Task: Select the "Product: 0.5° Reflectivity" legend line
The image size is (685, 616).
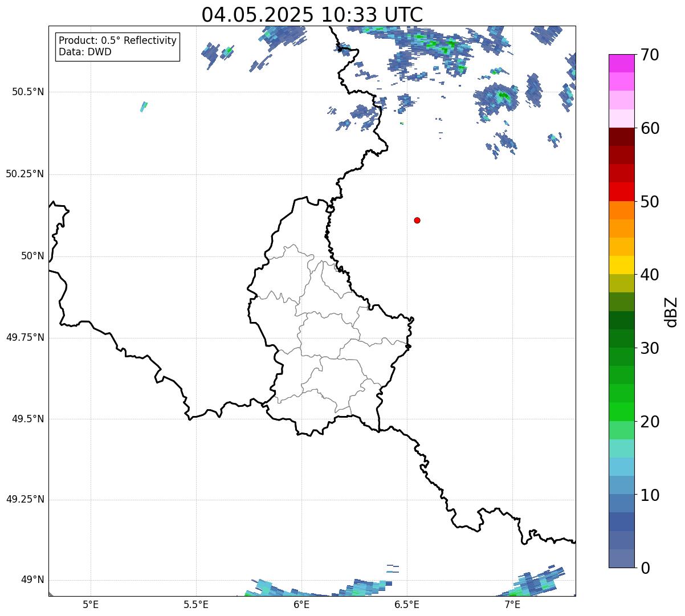Action: (x=117, y=41)
